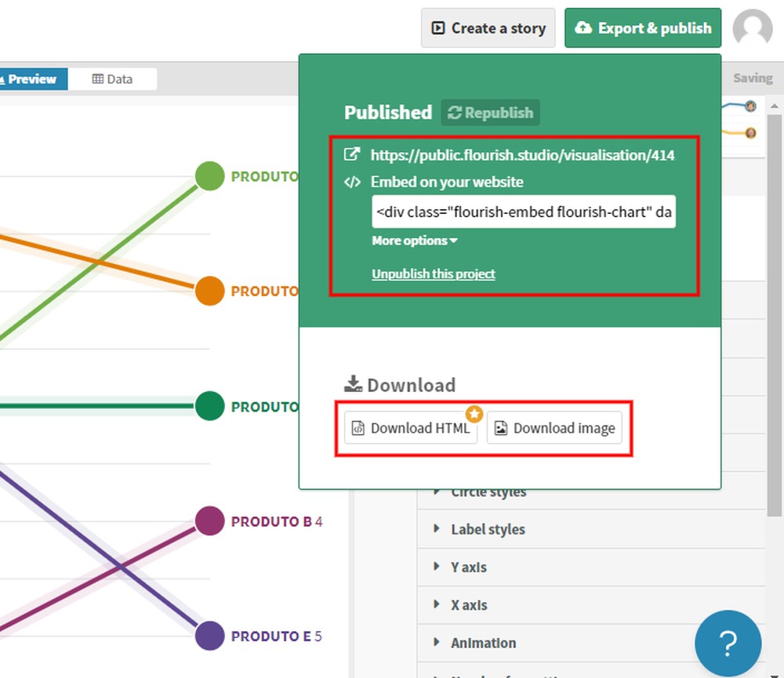Switch to the Data tab
Image resolution: width=784 pixels, height=678 pixels.
point(113,78)
